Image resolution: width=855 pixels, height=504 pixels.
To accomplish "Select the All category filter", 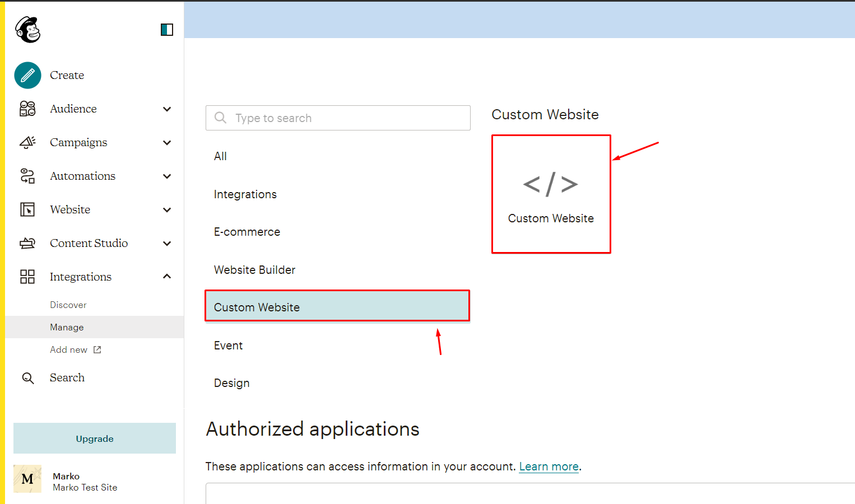I will click(x=220, y=156).
